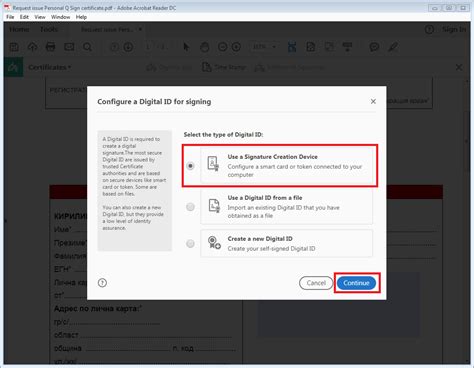Viewport: 474px width, 368px height.
Task: Open the Help menu
Action: pyautogui.click(x=81, y=17)
